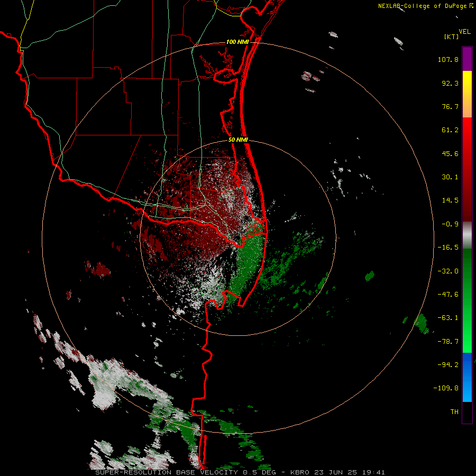Click the -32.0 legend value

pos(448,271)
